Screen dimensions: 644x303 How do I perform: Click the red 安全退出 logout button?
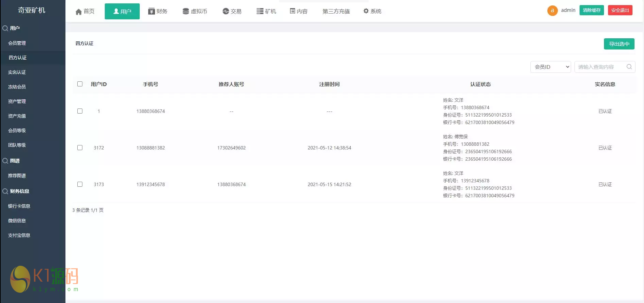(620, 11)
